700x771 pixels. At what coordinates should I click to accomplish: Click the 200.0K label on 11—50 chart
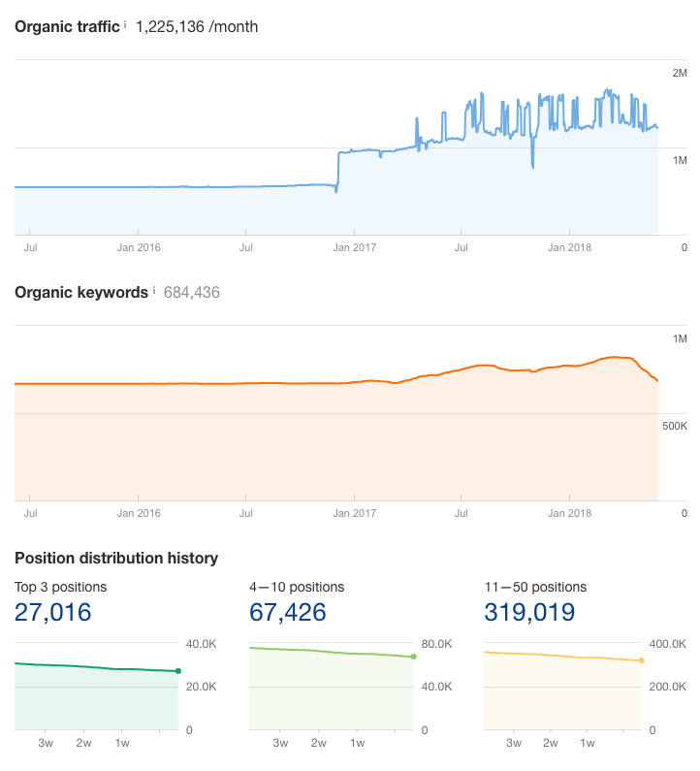(667, 687)
